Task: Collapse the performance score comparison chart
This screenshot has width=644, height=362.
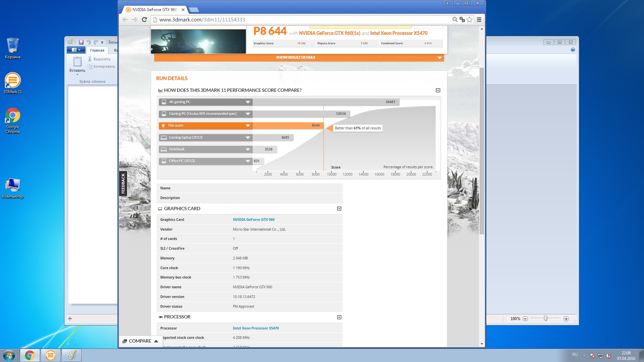Action: pyautogui.click(x=438, y=90)
